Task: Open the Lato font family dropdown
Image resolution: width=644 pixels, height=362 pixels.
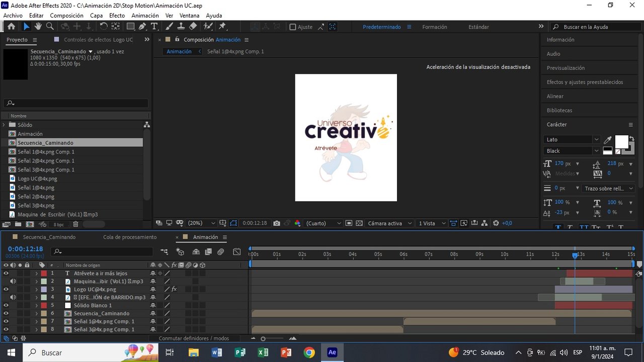Action: [x=572, y=140]
